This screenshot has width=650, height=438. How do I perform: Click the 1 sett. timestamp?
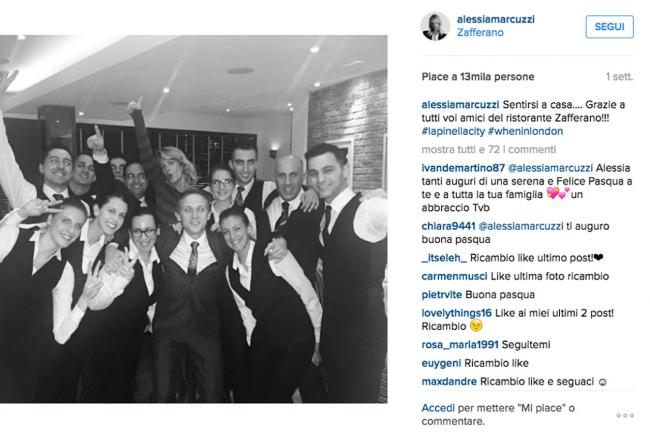[x=619, y=77]
